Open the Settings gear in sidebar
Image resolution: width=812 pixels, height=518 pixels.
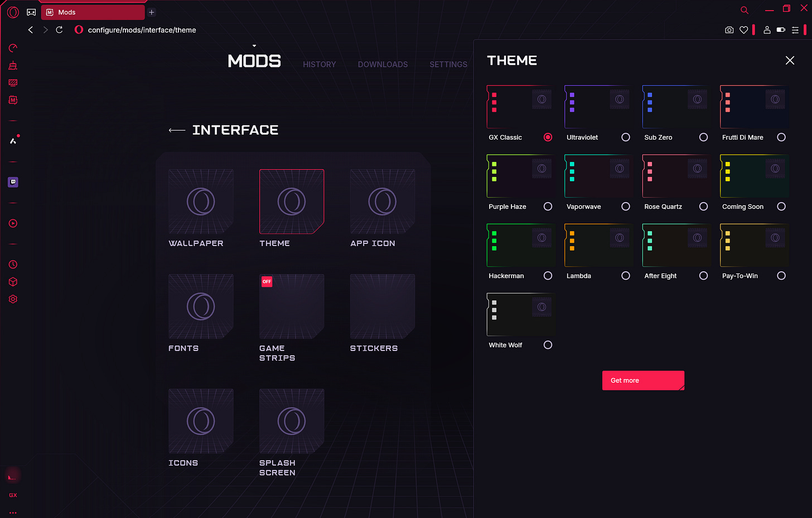pyautogui.click(x=13, y=299)
